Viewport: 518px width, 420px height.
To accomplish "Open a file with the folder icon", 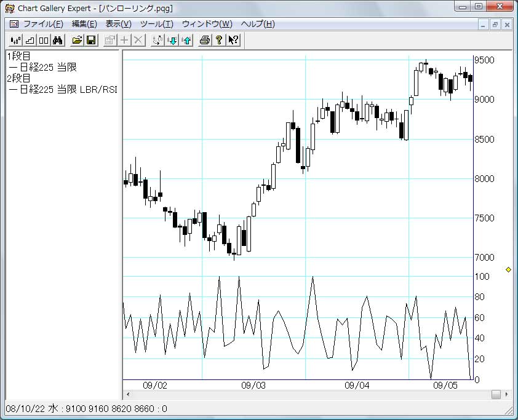I will 77,41.
